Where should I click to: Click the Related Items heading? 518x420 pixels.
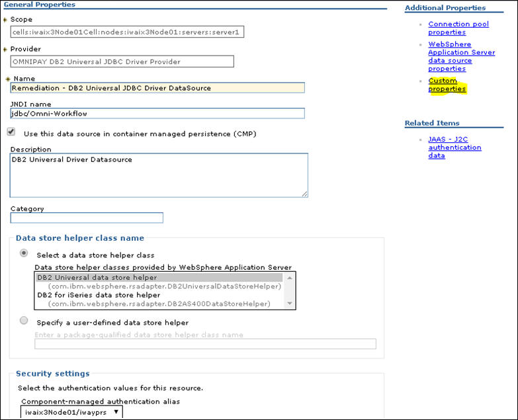(x=432, y=123)
